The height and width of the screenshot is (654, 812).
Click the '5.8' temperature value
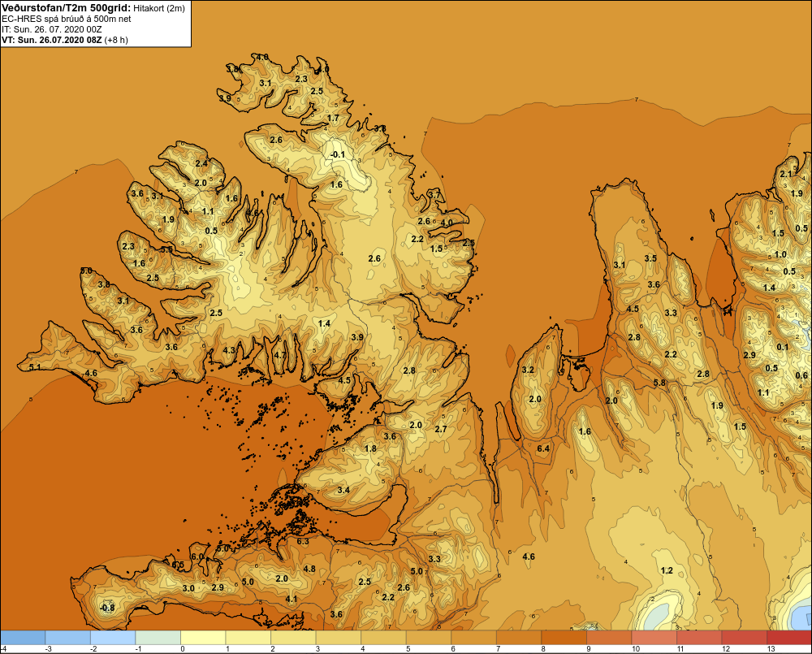[659, 383]
